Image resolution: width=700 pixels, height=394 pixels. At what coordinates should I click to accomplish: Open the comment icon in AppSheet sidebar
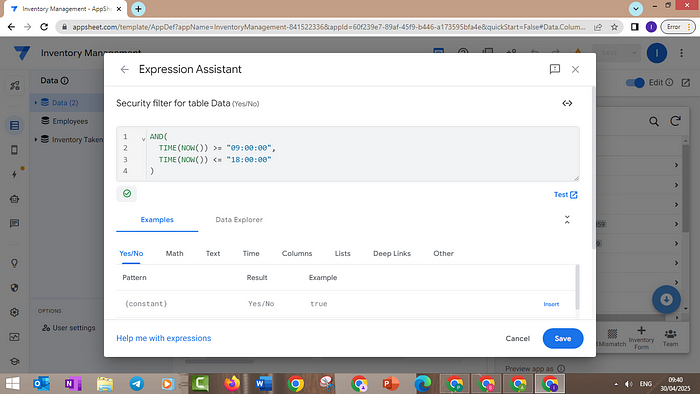(14, 223)
